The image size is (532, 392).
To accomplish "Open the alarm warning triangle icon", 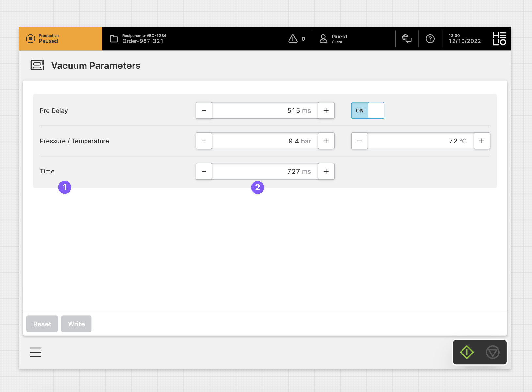I will (293, 39).
